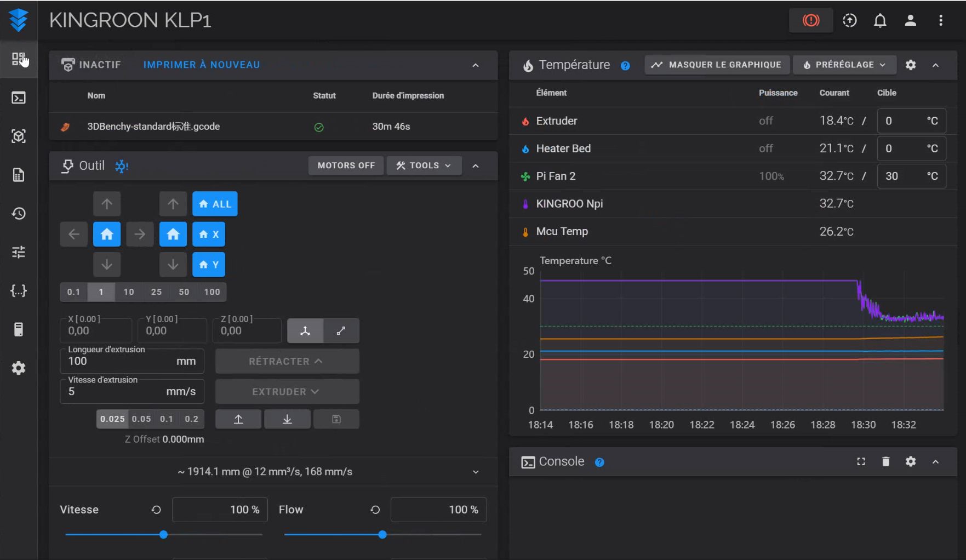
Task: Move toolhead left on X
Action: 74,234
